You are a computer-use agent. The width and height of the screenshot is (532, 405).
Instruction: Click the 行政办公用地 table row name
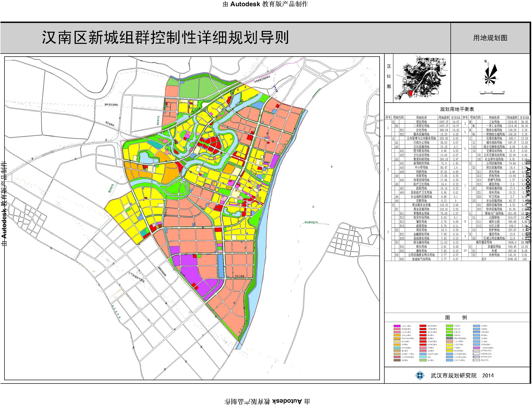pyautogui.click(x=421, y=143)
